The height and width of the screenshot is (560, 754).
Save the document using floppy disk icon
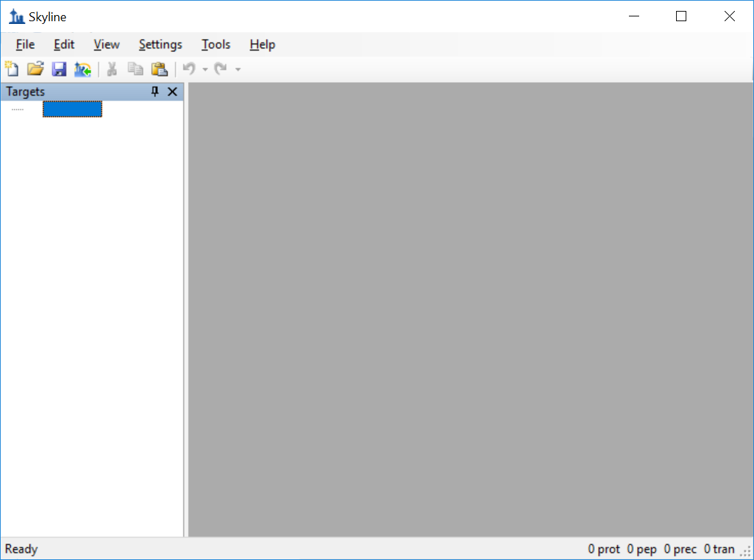coord(59,69)
